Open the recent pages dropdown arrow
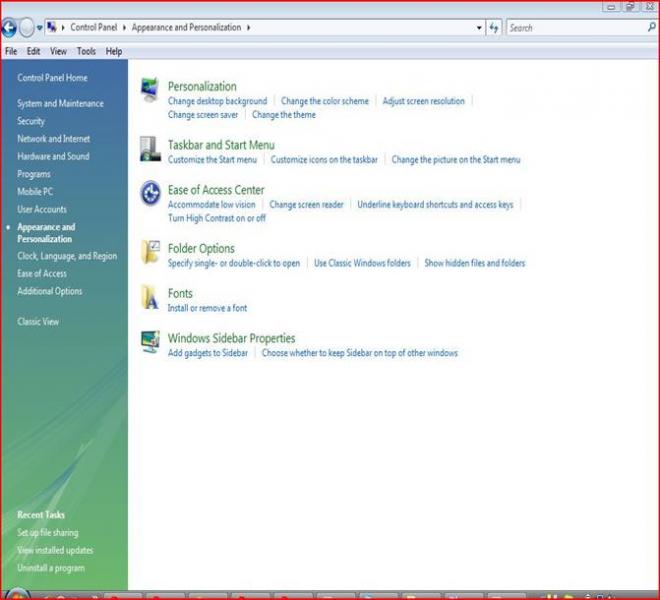The height and width of the screenshot is (600, 660). [x=39, y=28]
